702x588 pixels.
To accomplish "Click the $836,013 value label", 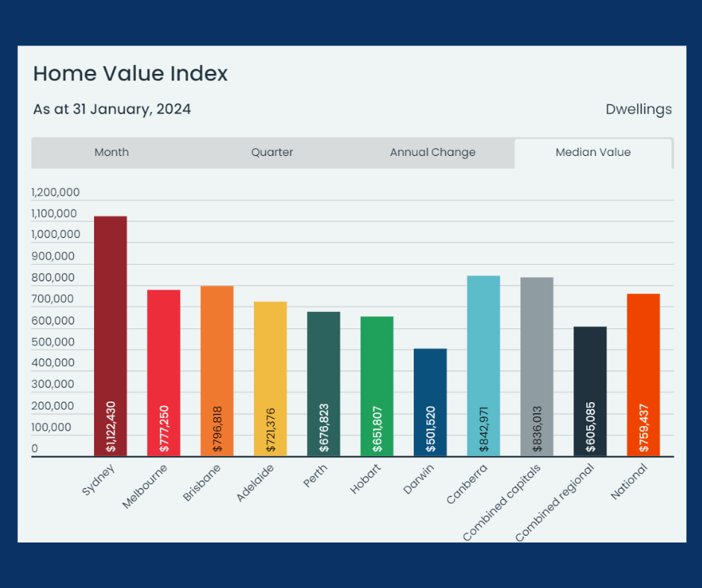I will click(x=537, y=429).
